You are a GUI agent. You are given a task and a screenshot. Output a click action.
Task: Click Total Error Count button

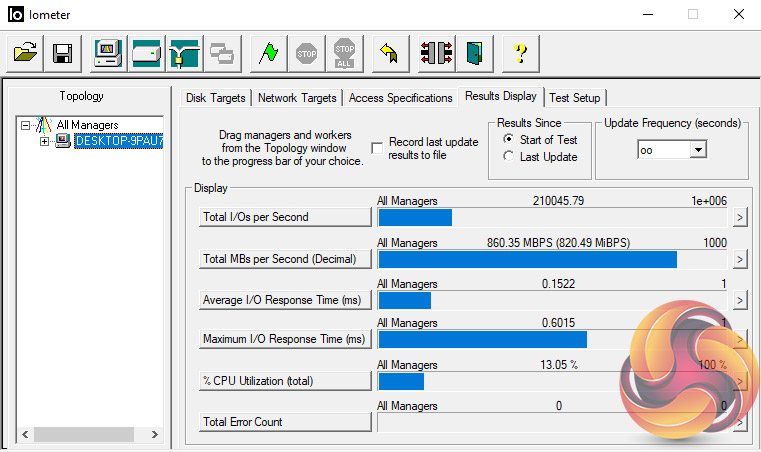click(285, 422)
